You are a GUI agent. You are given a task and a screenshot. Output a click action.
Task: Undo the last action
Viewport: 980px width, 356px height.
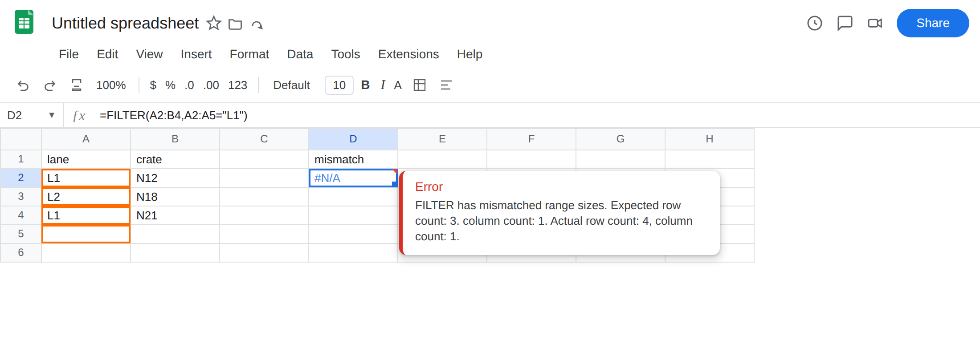[23, 85]
